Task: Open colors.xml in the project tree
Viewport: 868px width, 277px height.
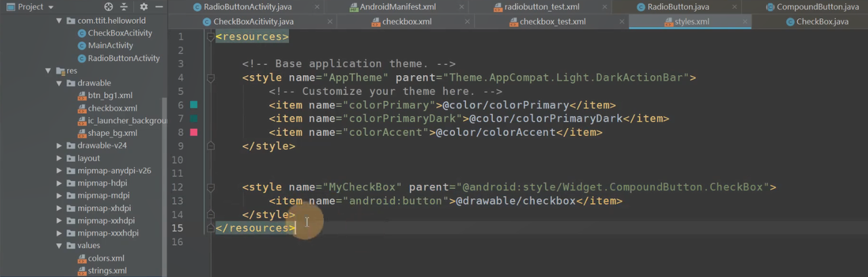Action: (x=106, y=258)
